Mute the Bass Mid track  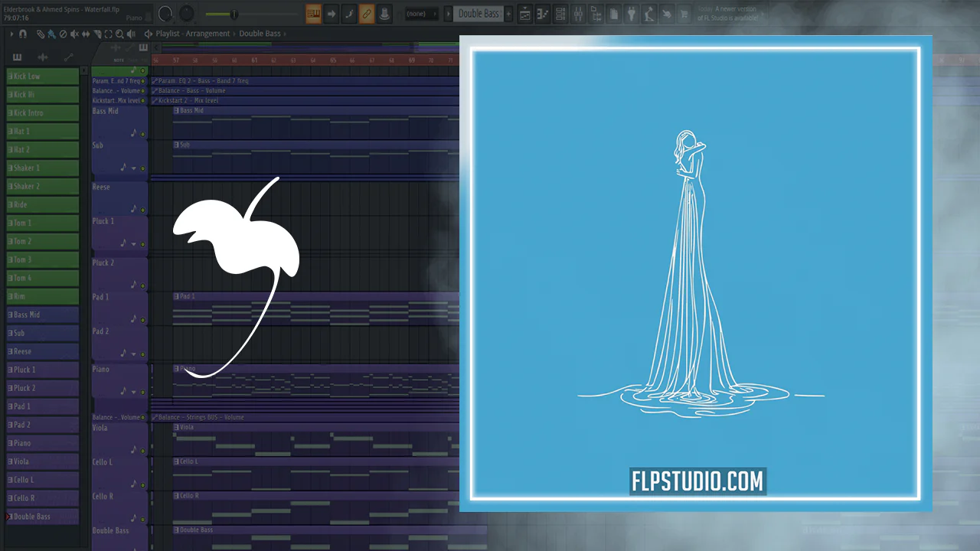click(x=143, y=134)
